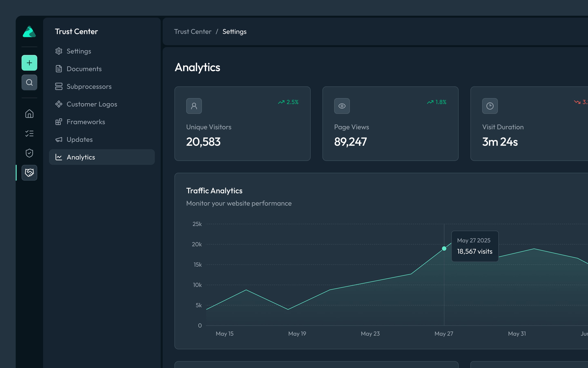
Task: Open Frameworks in the side menu
Action: pos(102,122)
